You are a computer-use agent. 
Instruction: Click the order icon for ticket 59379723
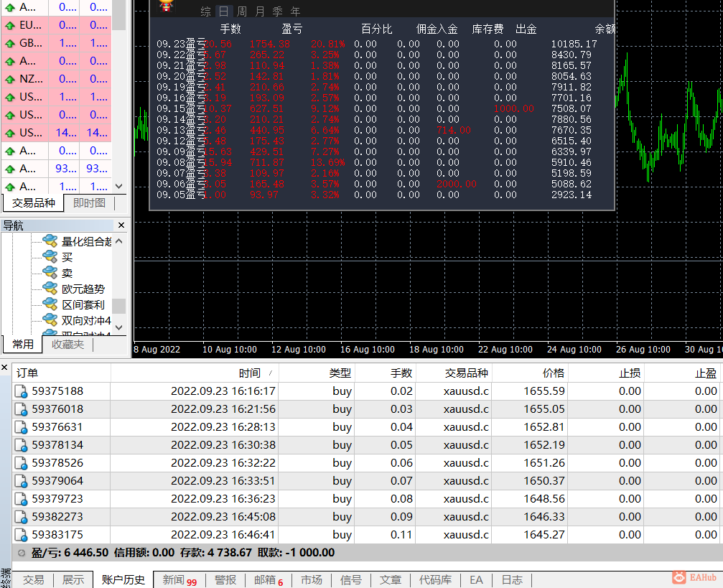click(22, 500)
